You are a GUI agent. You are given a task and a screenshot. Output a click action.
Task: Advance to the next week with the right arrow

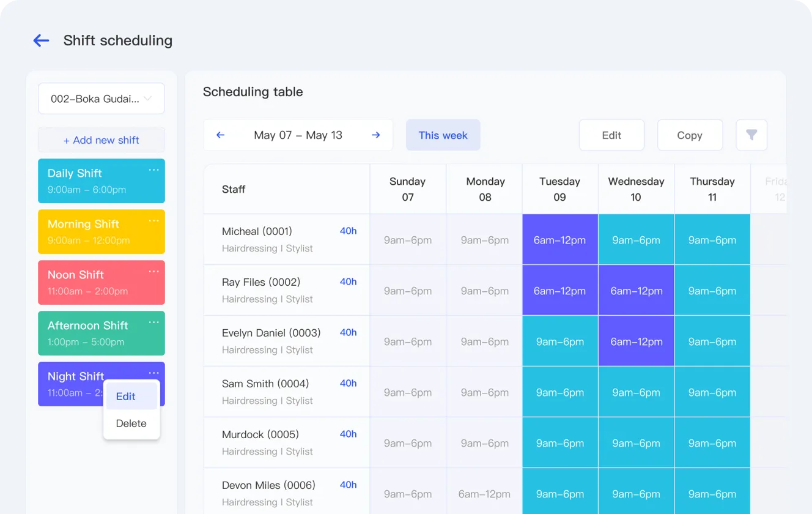[x=375, y=135]
